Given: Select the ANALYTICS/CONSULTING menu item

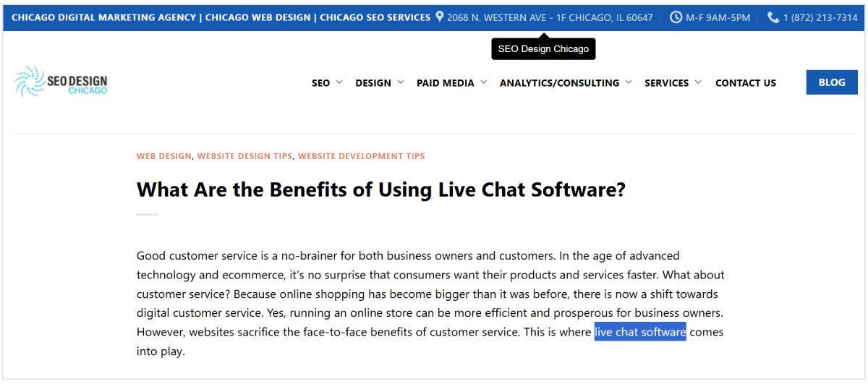Looking at the screenshot, I should tap(559, 83).
